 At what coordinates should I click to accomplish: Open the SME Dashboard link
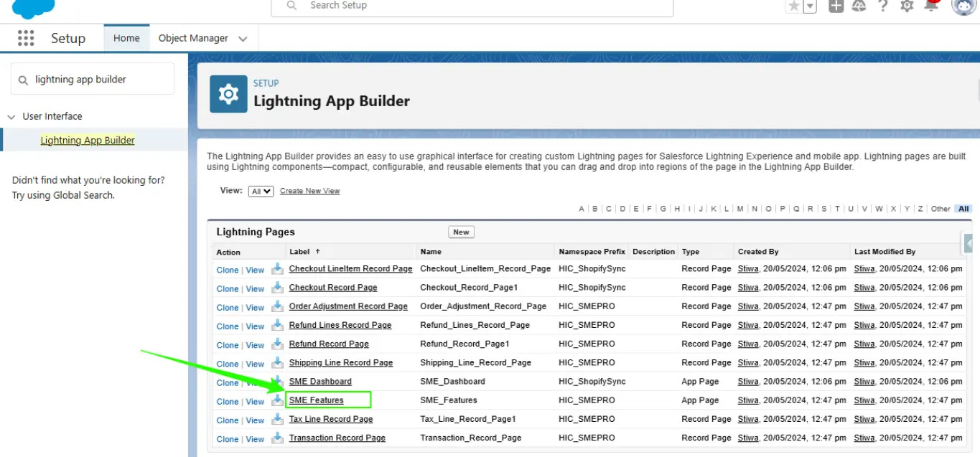tap(320, 382)
